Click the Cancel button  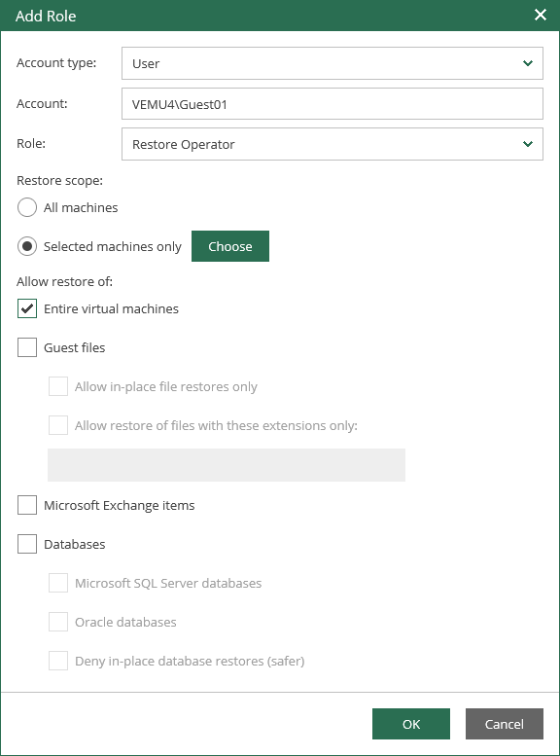[504, 724]
